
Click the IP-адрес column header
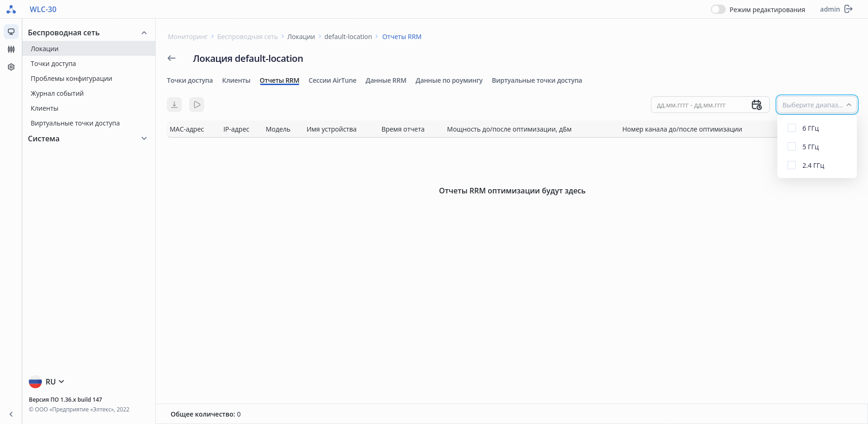point(236,129)
